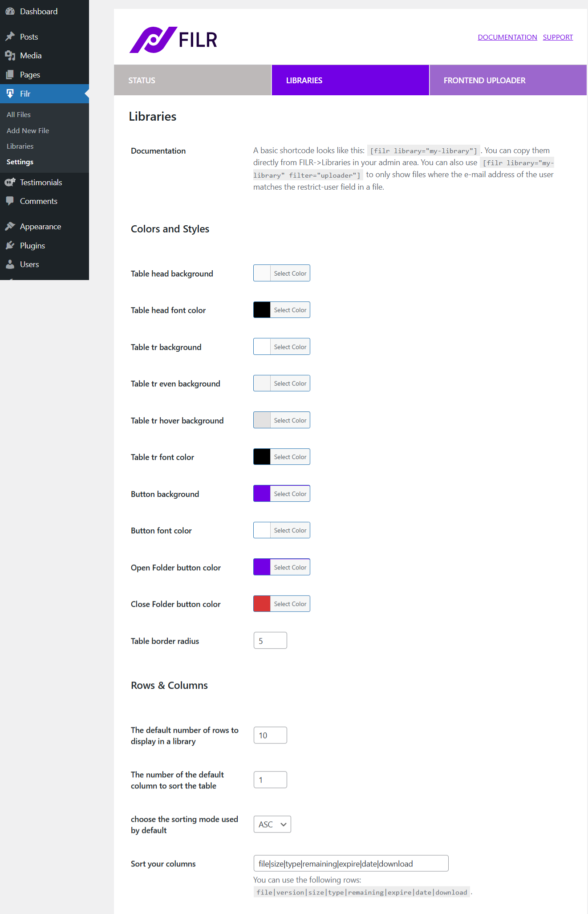The image size is (588, 914).
Task: Open Libraries submenu item
Action: coord(20,146)
